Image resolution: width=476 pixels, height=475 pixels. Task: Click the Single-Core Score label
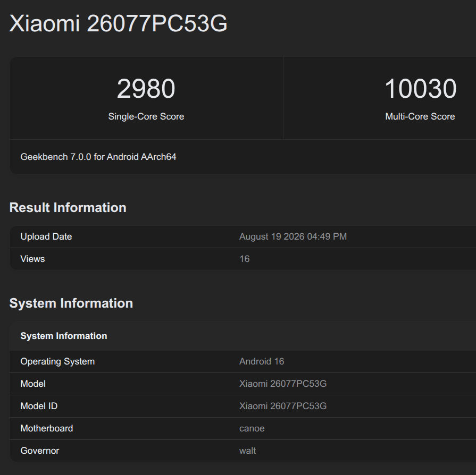146,116
